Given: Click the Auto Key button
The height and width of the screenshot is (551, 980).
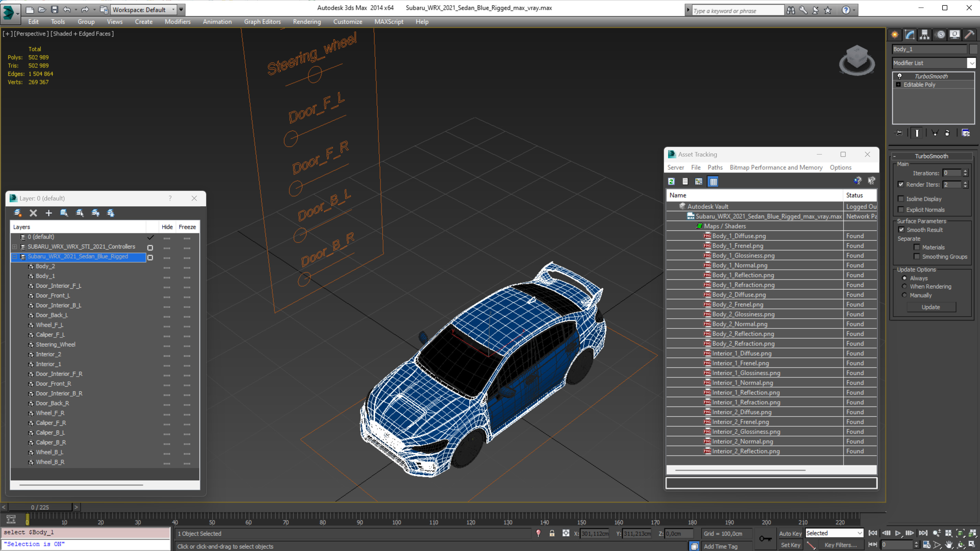Looking at the screenshot, I should pos(790,533).
